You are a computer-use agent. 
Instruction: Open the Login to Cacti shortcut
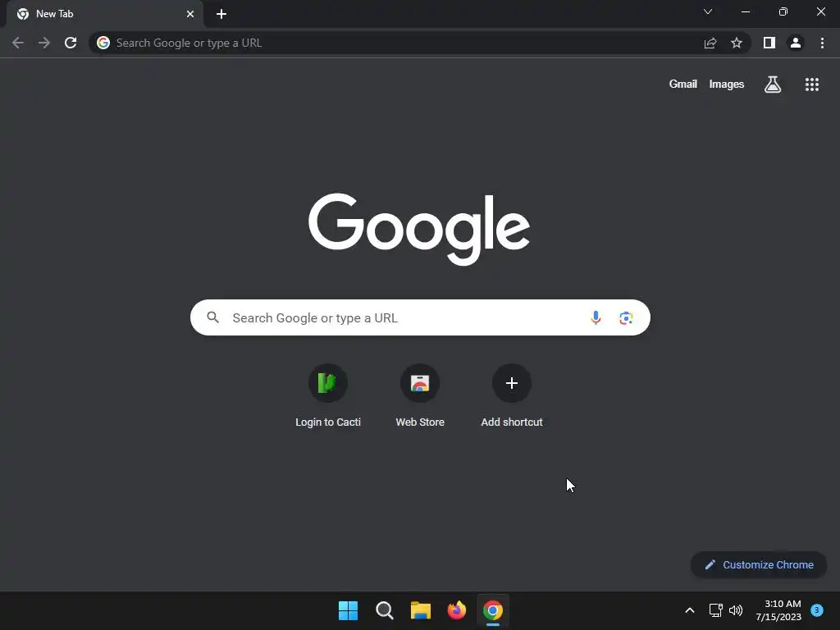[328, 396]
